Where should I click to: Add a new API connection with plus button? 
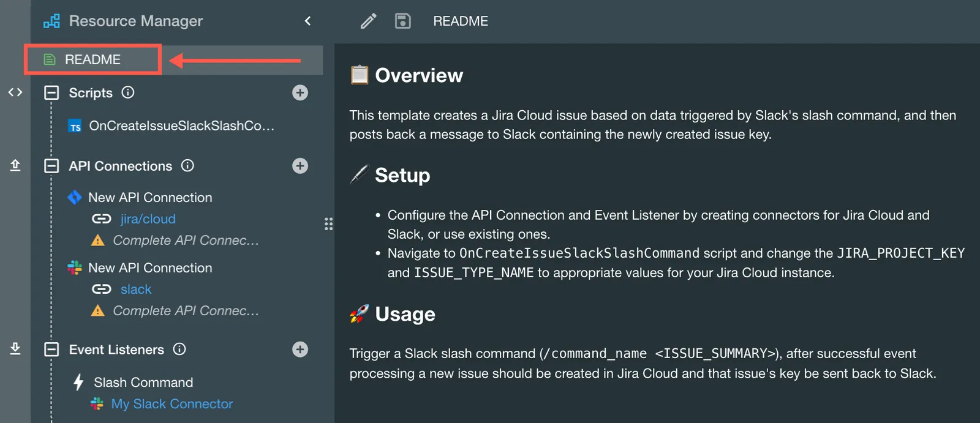pyautogui.click(x=300, y=166)
